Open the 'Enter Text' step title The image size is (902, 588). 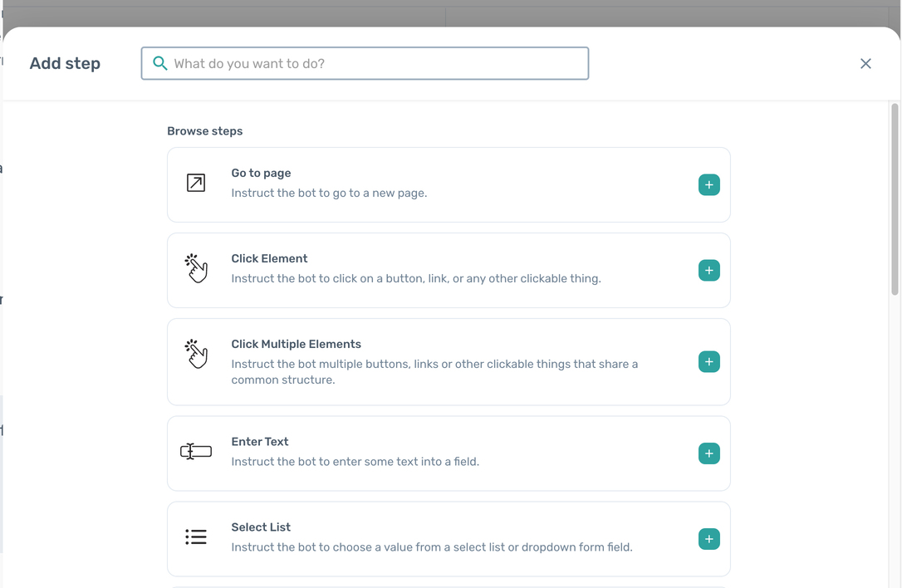[x=260, y=442]
